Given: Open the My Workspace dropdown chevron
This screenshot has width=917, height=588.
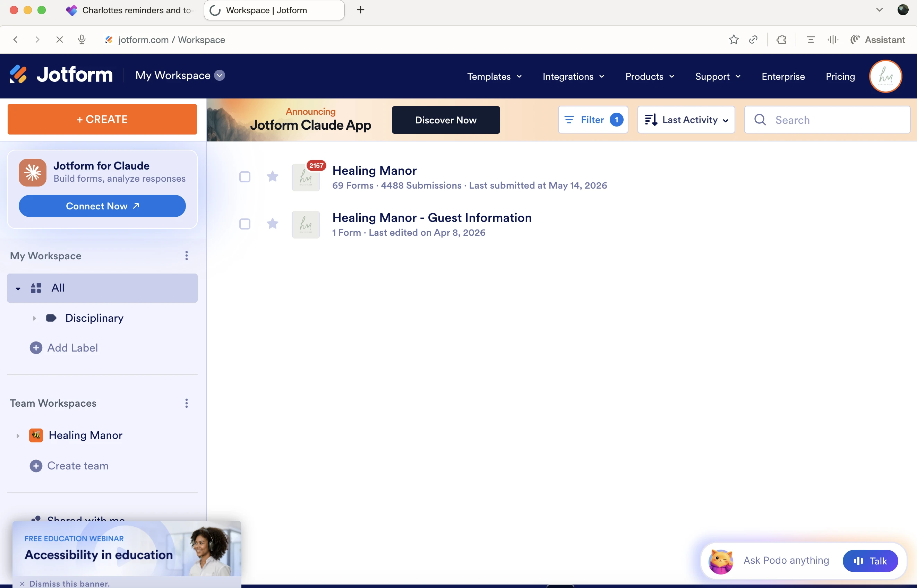Looking at the screenshot, I should (220, 75).
